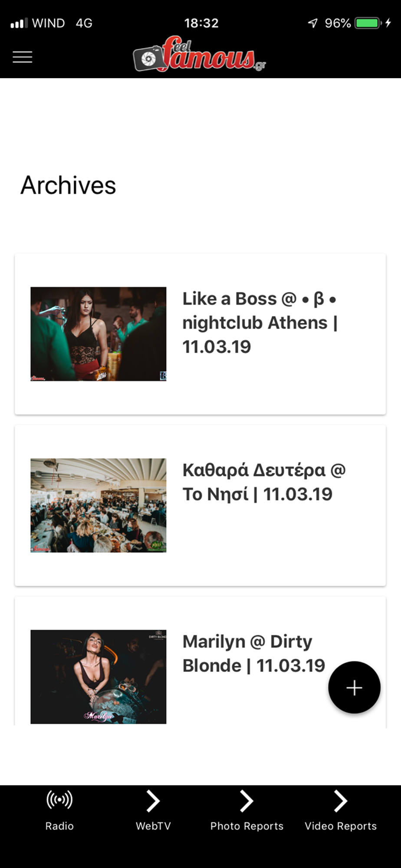The height and width of the screenshot is (868, 401).
Task: Switch to the WebTV tab label
Action: click(x=153, y=826)
